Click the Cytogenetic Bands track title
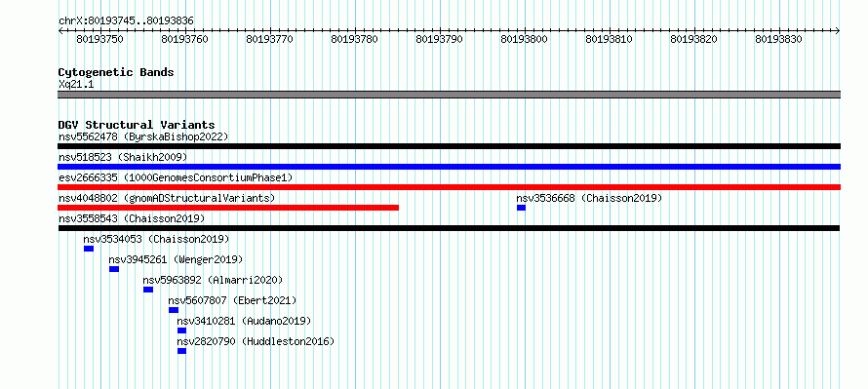The image size is (868, 389). (x=116, y=72)
